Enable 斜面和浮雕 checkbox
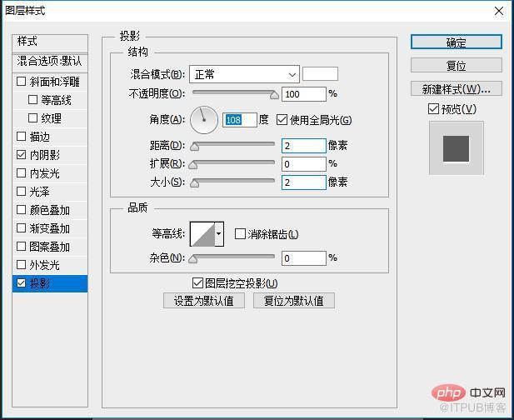 click(x=22, y=82)
